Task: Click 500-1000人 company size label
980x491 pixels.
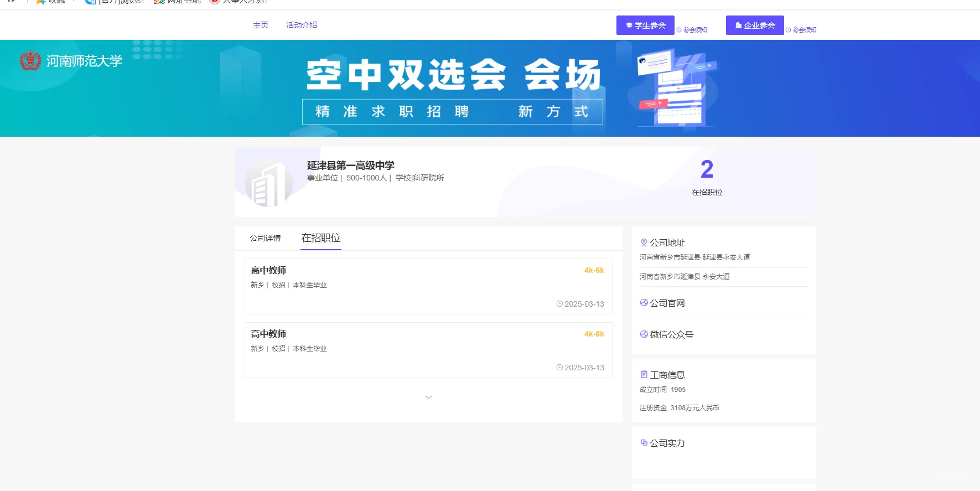Action: pyautogui.click(x=366, y=178)
